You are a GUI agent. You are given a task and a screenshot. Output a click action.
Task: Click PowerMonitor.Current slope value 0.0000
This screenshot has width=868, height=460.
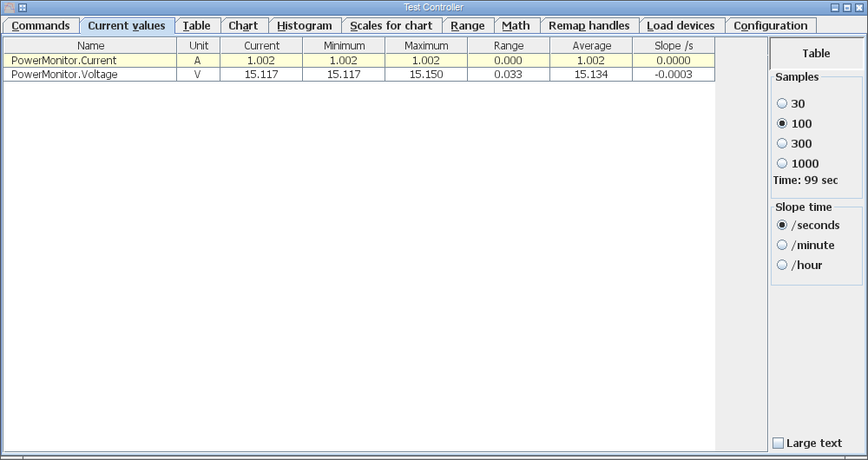click(x=674, y=61)
